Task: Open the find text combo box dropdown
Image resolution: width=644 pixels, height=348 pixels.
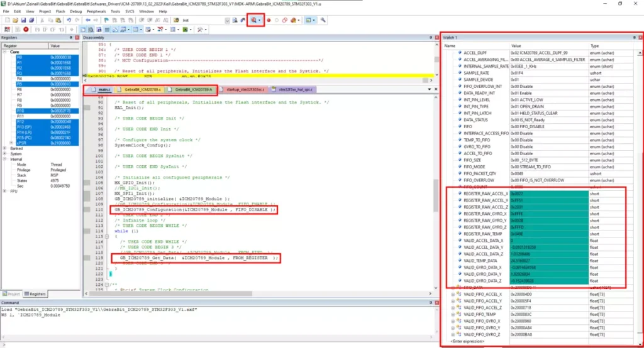Action: (227, 20)
